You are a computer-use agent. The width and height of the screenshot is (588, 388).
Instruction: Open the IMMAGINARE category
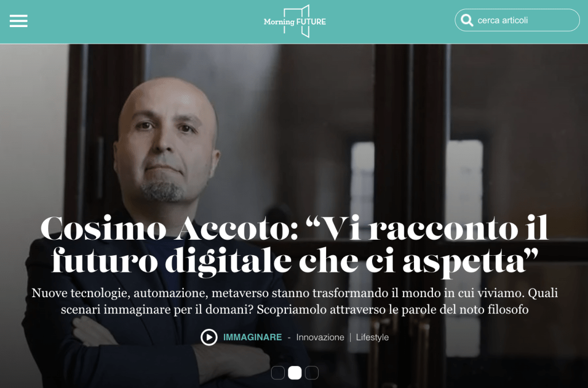pos(253,337)
